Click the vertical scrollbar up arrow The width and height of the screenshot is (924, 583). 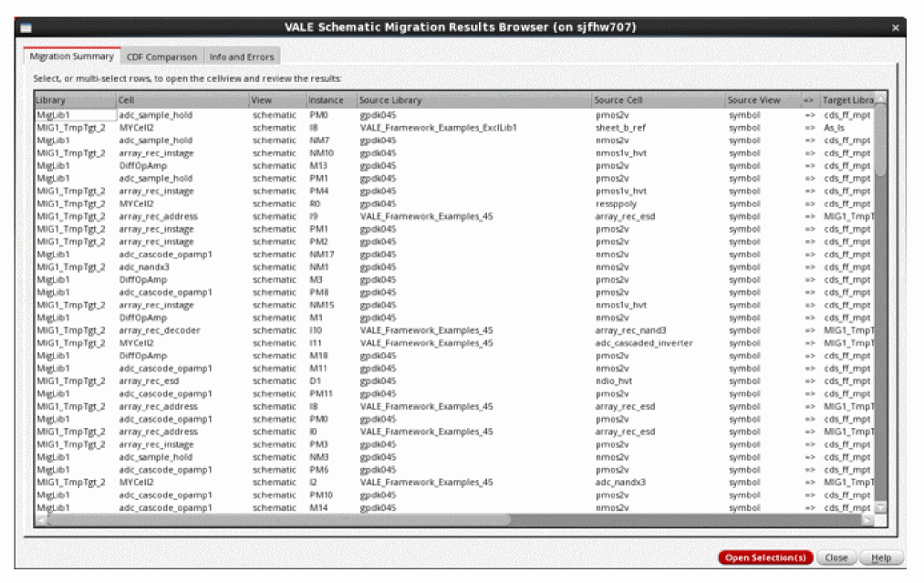coord(880,99)
